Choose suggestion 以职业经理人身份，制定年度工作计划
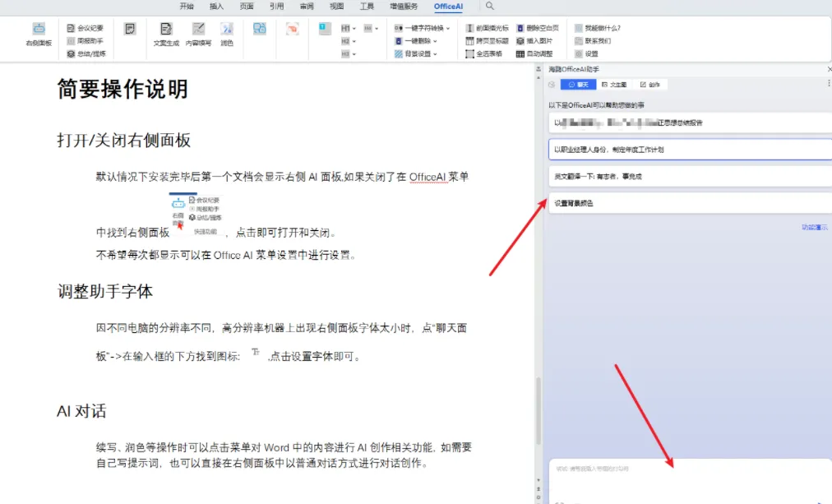The image size is (832, 504). pyautogui.click(x=690, y=150)
